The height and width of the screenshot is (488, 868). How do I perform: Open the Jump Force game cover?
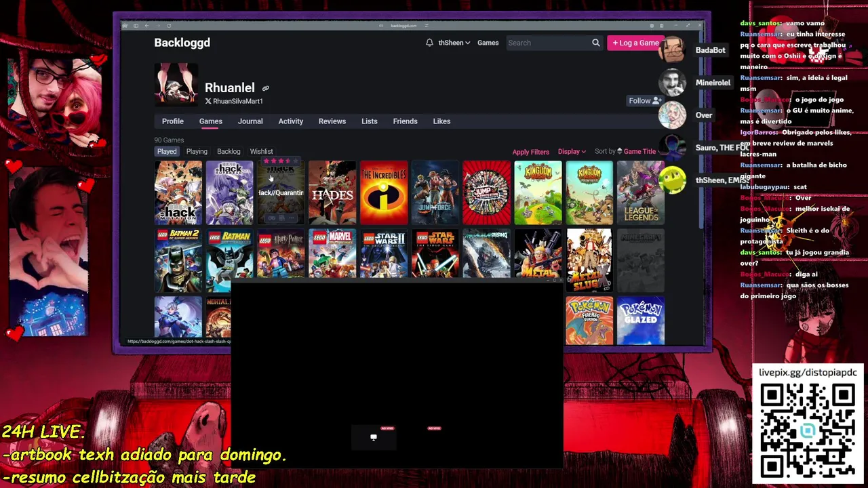(435, 192)
